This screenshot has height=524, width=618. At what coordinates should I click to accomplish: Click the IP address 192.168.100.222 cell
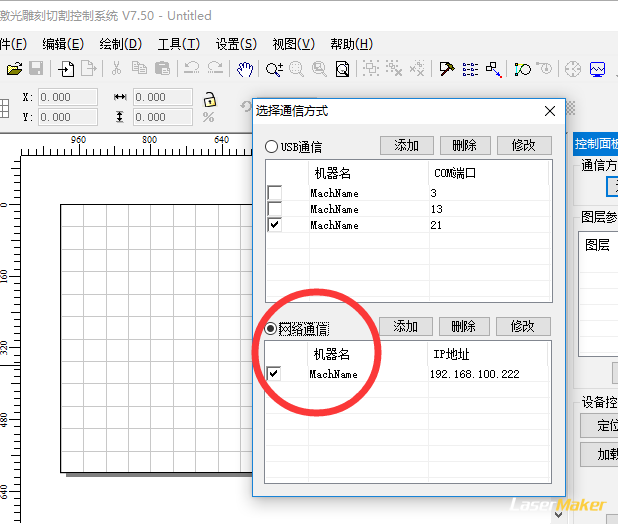tap(475, 374)
